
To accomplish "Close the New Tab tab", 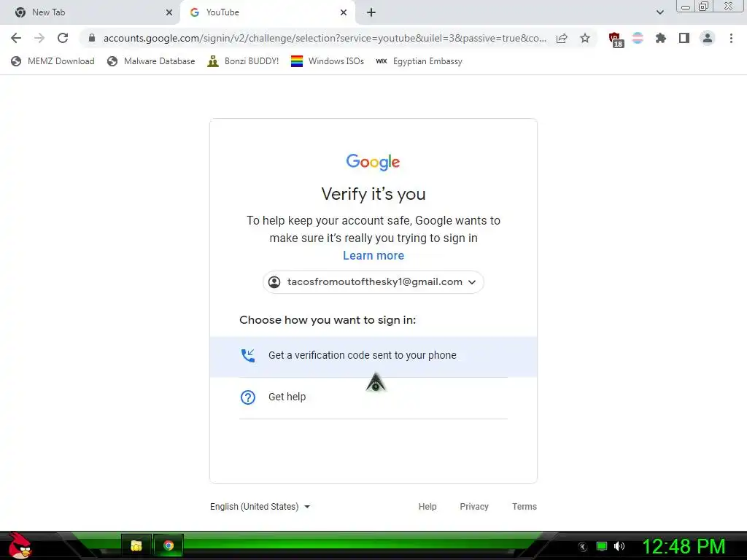I will click(169, 12).
